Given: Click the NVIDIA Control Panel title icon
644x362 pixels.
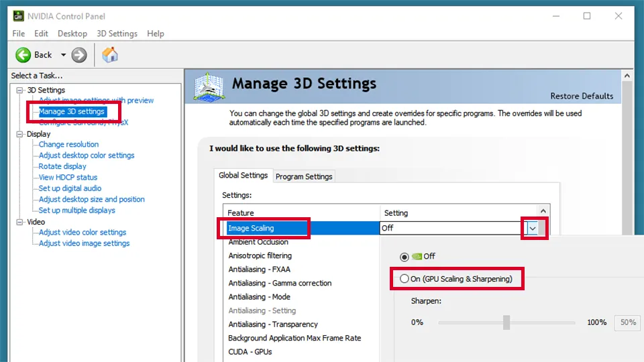Looking at the screenshot, I should point(19,16).
